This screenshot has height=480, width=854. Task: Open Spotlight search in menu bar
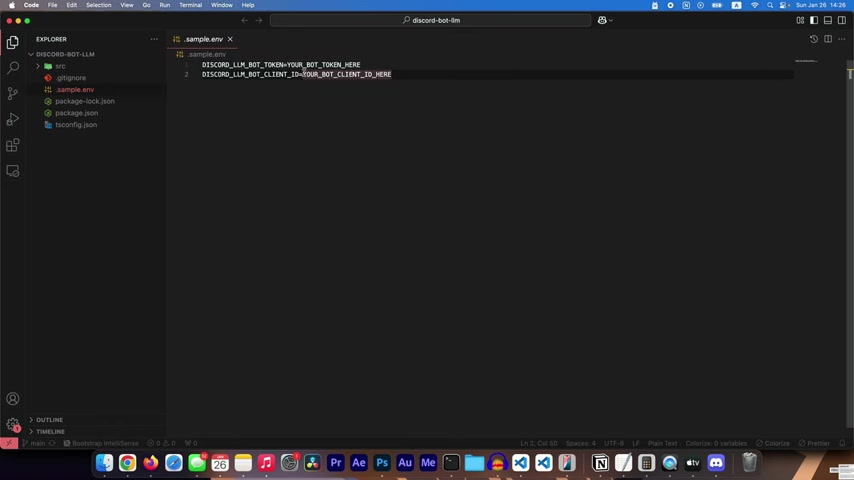[770, 5]
